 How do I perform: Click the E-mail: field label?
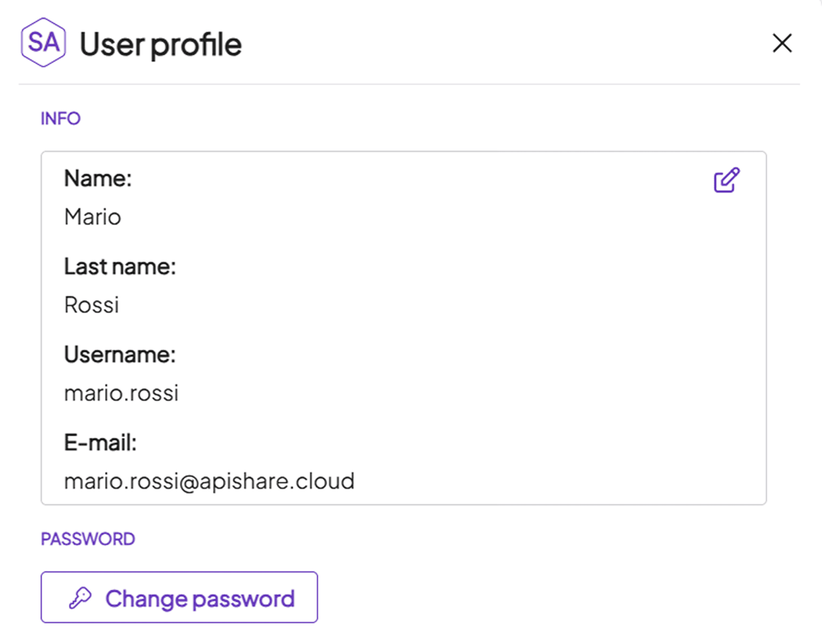click(100, 443)
